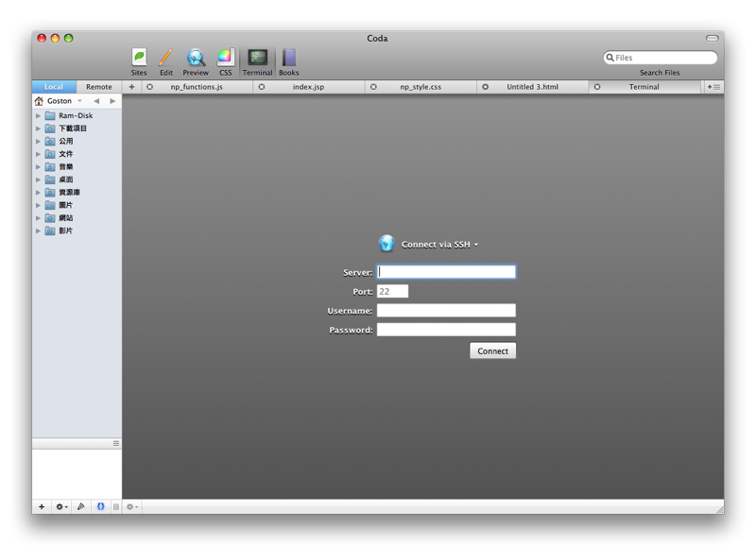The height and width of the screenshot is (546, 756).
Task: Select the Untitled 3.html tab
Action: 532,87
